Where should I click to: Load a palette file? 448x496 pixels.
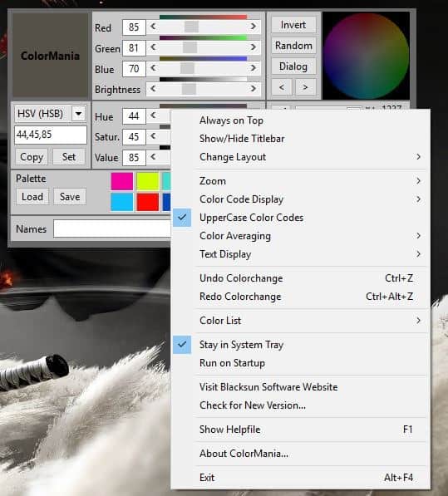32,197
